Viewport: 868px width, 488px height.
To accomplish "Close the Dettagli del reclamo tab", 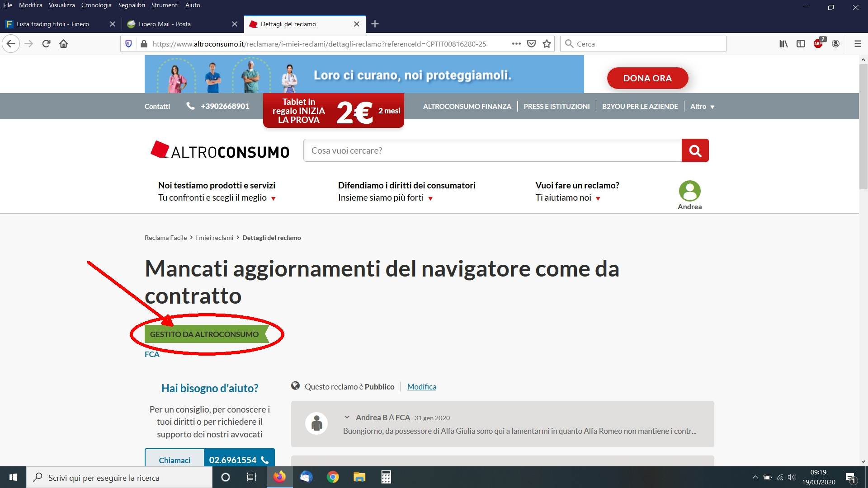I will 357,24.
